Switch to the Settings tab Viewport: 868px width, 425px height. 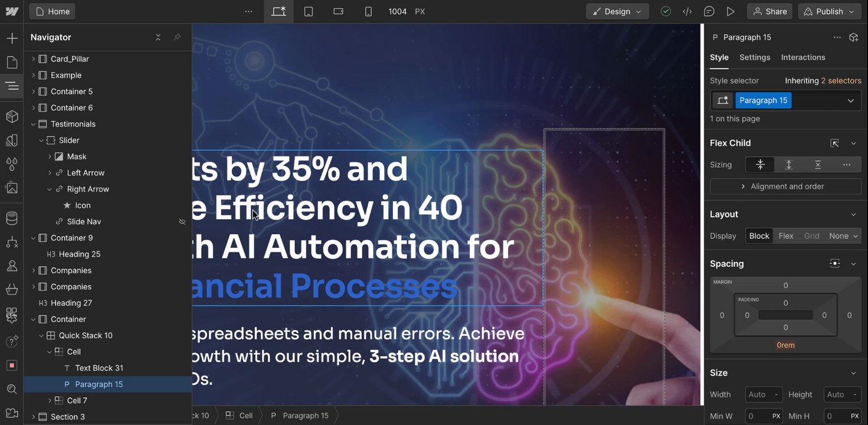coord(755,57)
